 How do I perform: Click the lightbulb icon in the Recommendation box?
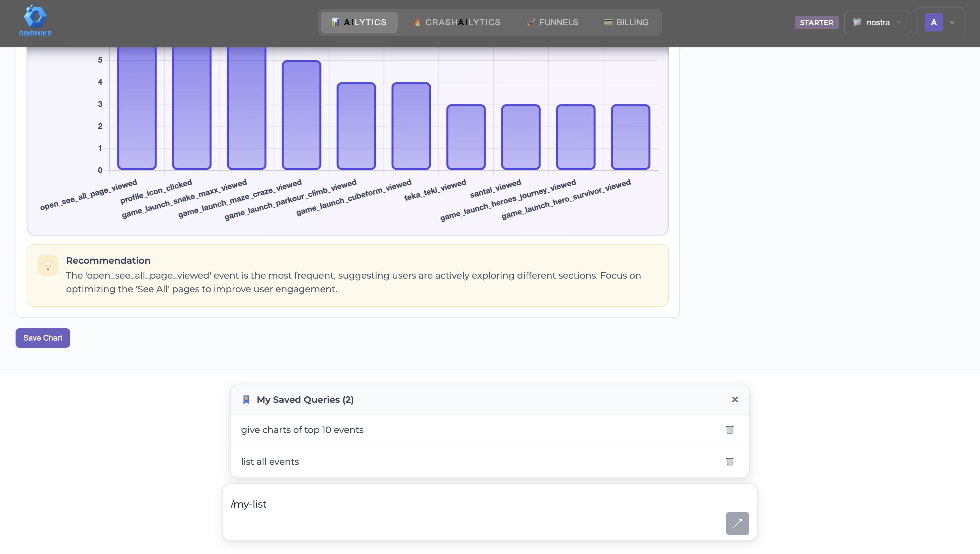coord(48,265)
